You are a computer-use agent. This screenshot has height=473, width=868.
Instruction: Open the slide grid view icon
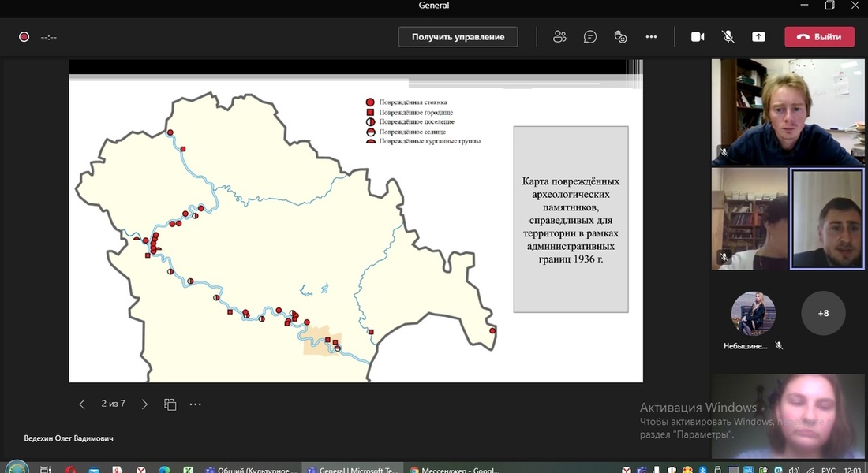tap(170, 404)
